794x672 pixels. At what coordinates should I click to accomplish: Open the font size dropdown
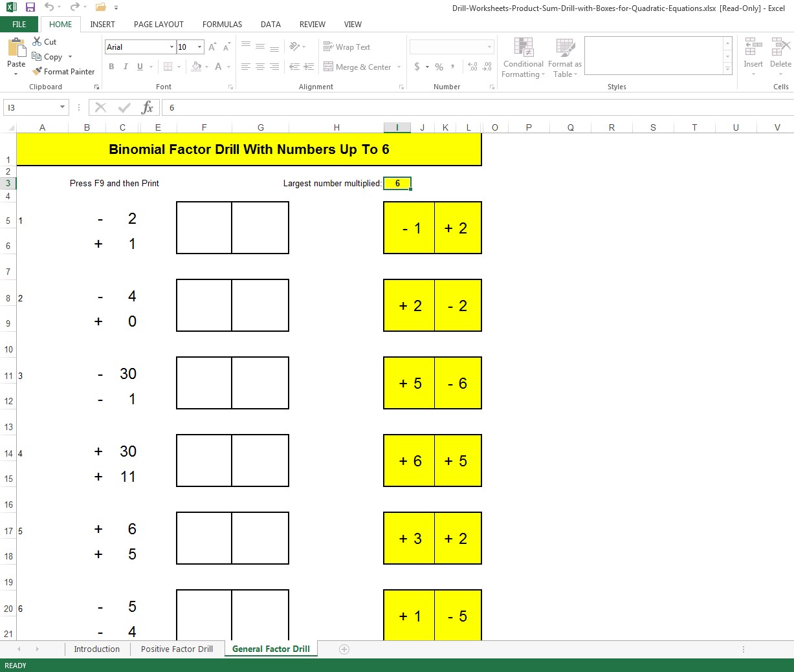point(200,47)
